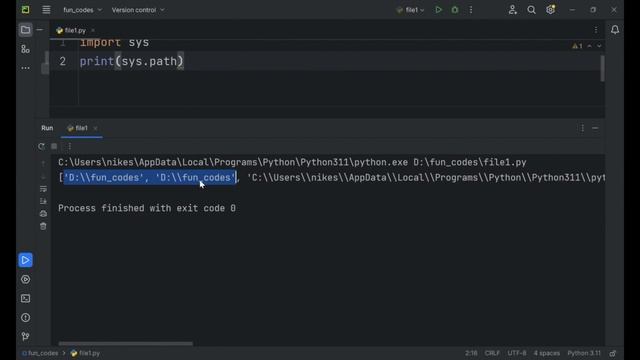Open the file1 run configuration dropdown
The image size is (640, 360).
point(411,10)
